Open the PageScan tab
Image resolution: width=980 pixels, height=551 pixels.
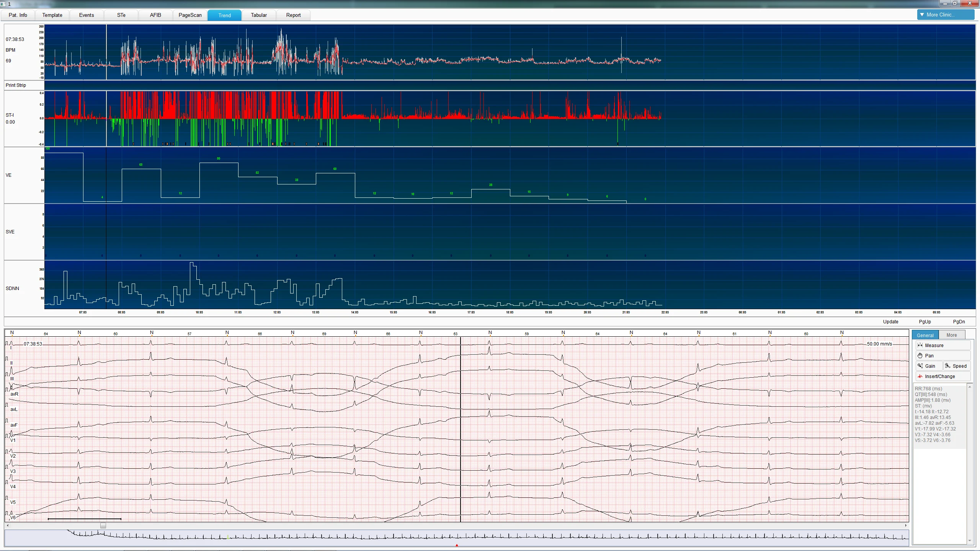(x=190, y=15)
